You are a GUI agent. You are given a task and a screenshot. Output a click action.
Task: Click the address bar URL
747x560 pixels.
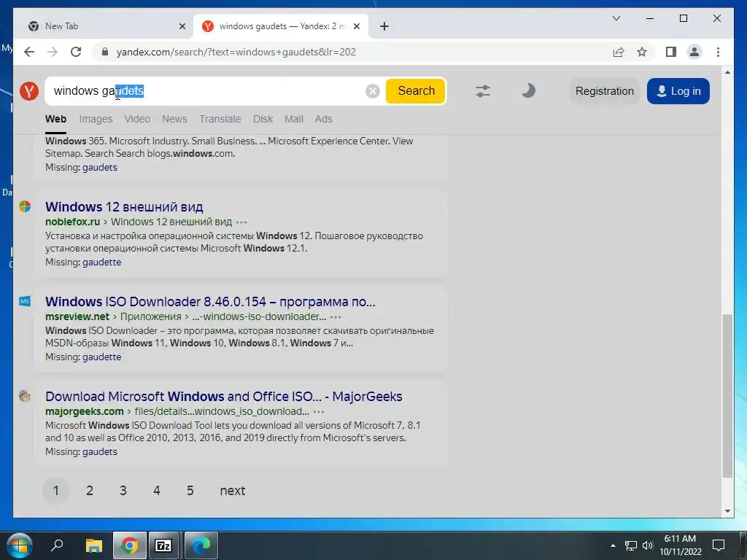coord(236,52)
